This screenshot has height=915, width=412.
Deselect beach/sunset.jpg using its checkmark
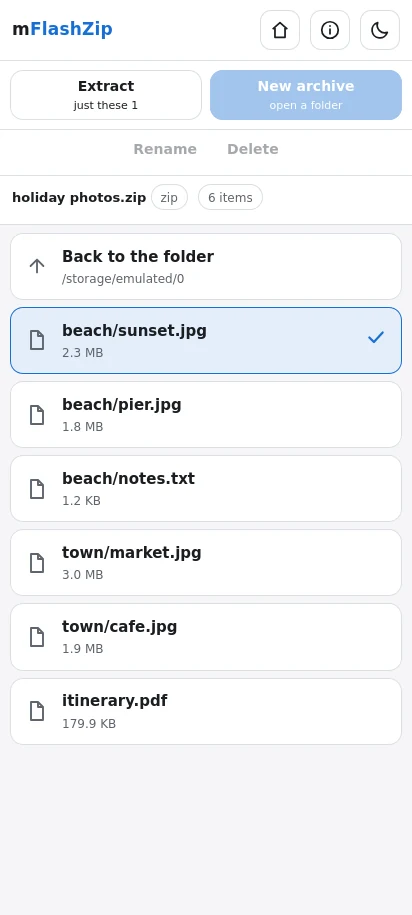click(x=376, y=337)
